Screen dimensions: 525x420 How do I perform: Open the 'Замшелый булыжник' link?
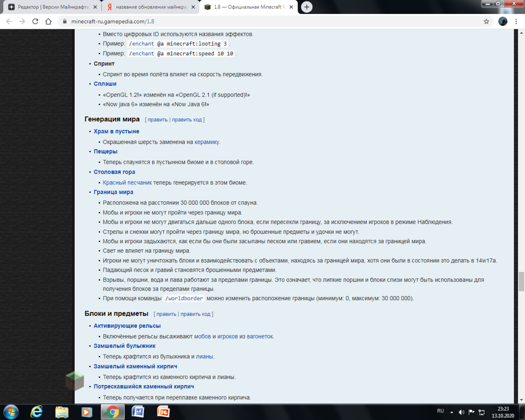tap(125, 346)
